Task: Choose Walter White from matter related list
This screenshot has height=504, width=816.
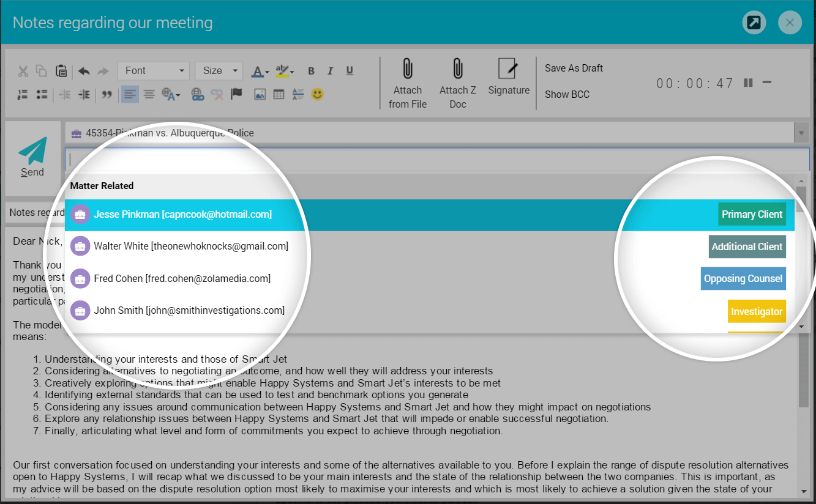Action: [190, 246]
